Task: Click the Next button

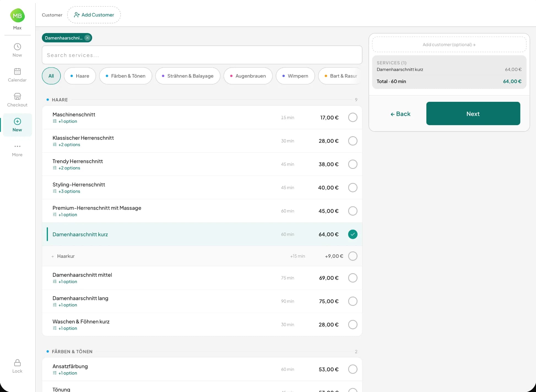Action: pos(473,114)
